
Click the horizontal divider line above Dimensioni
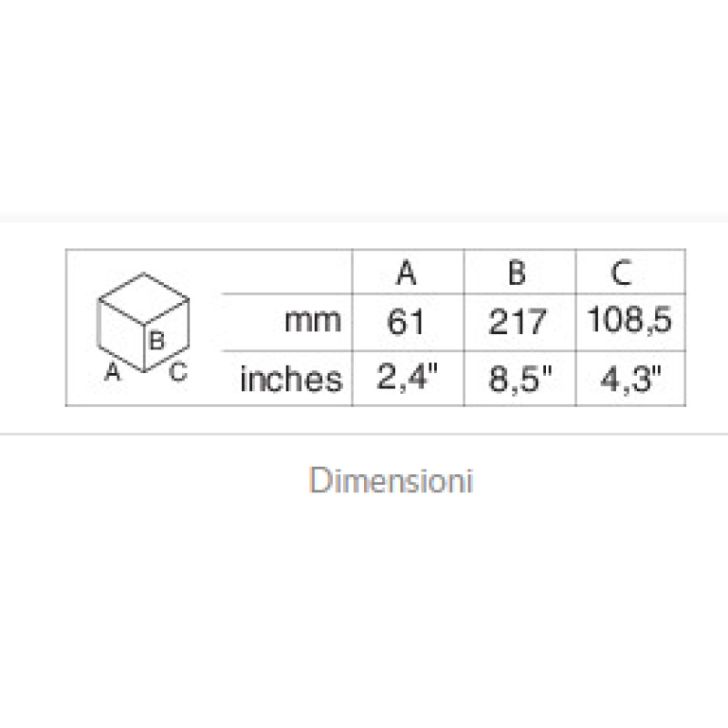[364, 434]
